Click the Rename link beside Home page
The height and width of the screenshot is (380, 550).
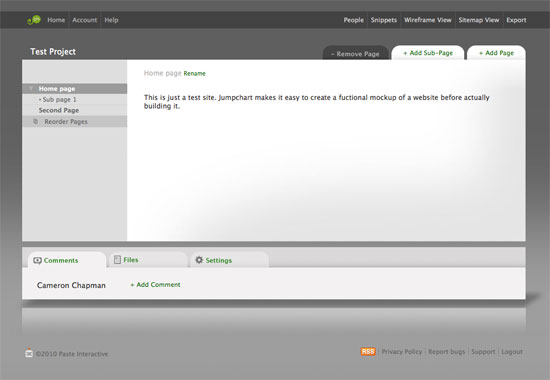[195, 73]
